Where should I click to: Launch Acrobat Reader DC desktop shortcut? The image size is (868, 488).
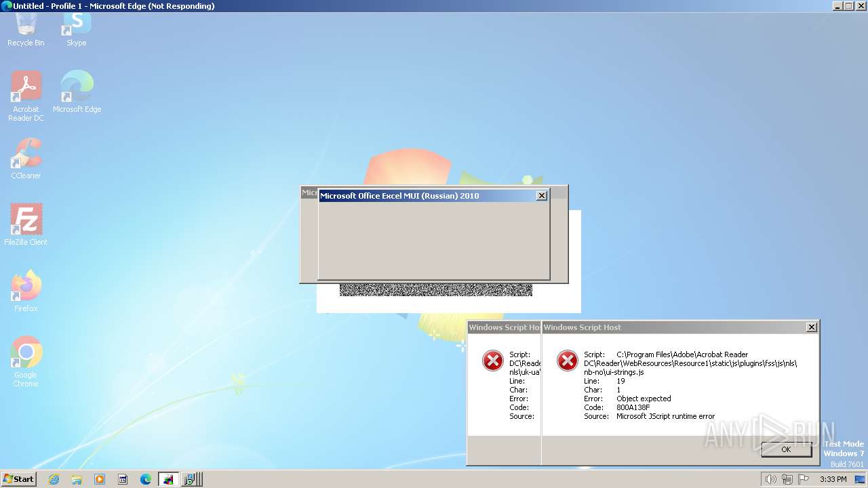point(26,96)
